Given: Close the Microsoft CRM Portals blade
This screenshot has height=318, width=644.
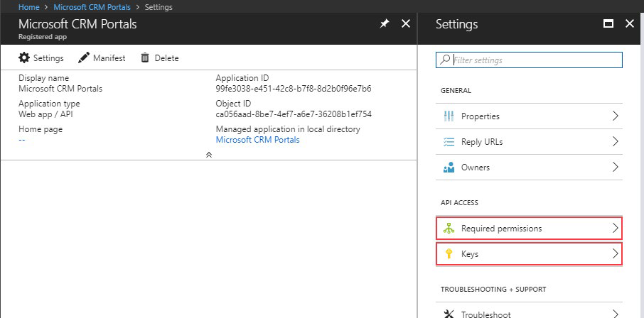Looking at the screenshot, I should point(406,24).
